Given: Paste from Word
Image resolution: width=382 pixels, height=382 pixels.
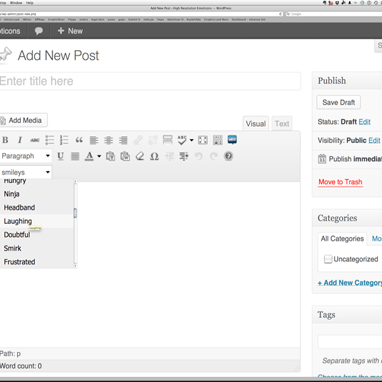Looking at the screenshot, I should click(x=125, y=156).
